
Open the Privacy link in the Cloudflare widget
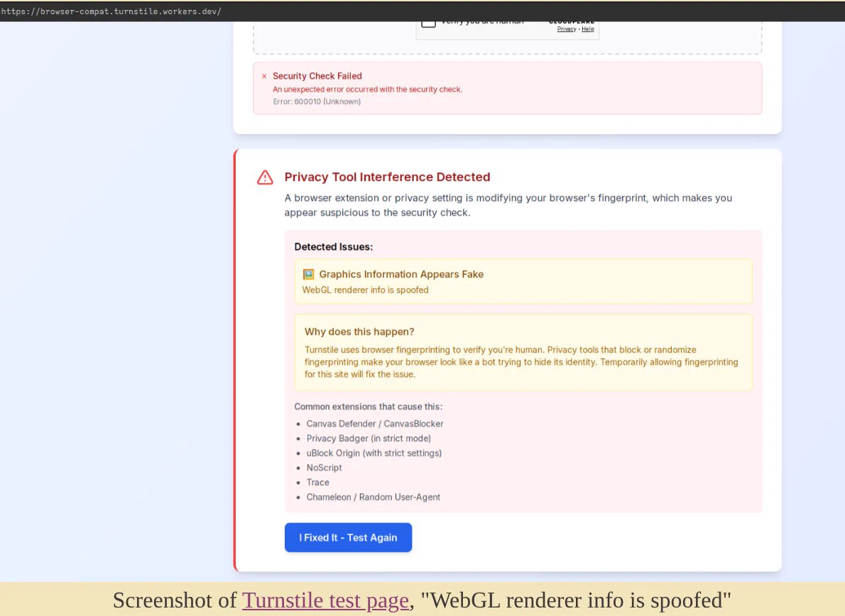pyautogui.click(x=567, y=29)
